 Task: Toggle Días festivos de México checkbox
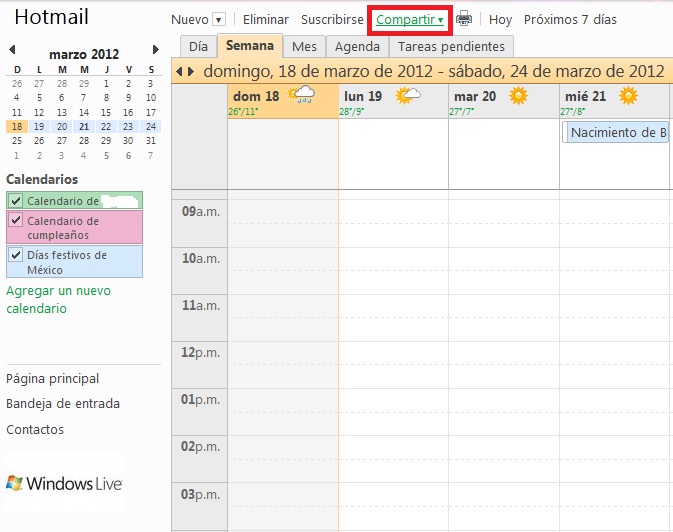[x=16, y=255]
